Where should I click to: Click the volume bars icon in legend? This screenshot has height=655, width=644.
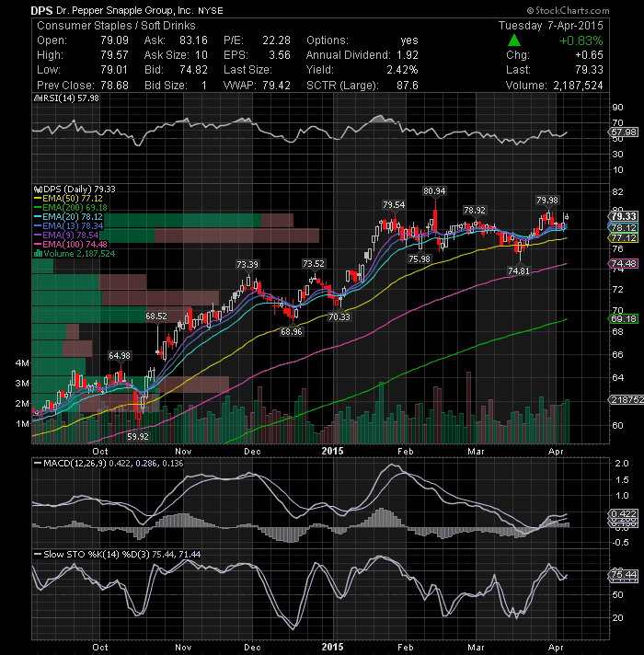[x=38, y=254]
